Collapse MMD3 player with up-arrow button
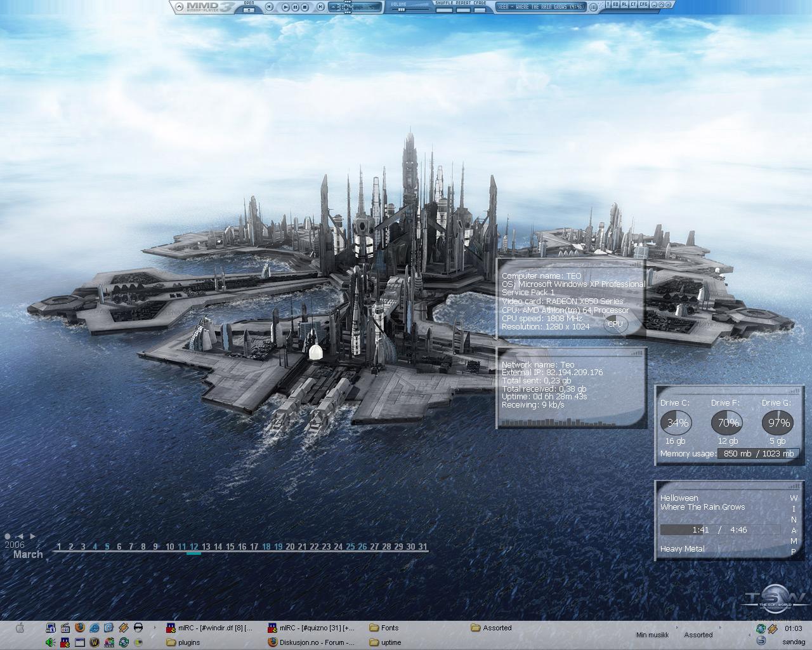 pos(179,6)
